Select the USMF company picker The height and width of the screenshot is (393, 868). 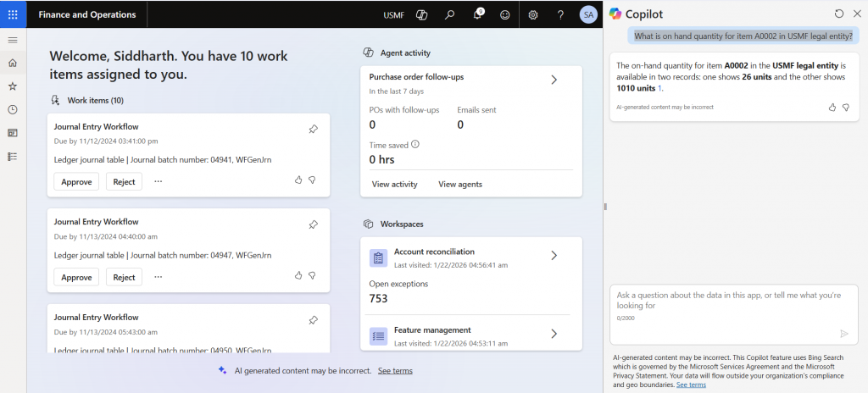pyautogui.click(x=393, y=15)
